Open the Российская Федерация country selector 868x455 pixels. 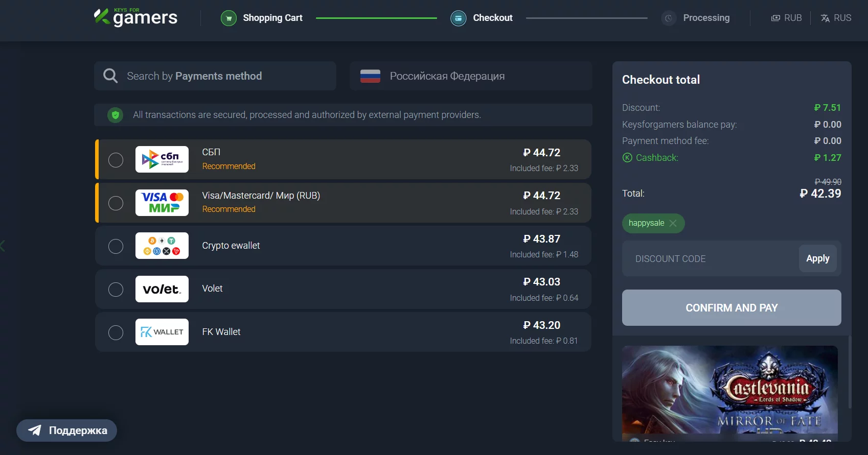pos(470,76)
